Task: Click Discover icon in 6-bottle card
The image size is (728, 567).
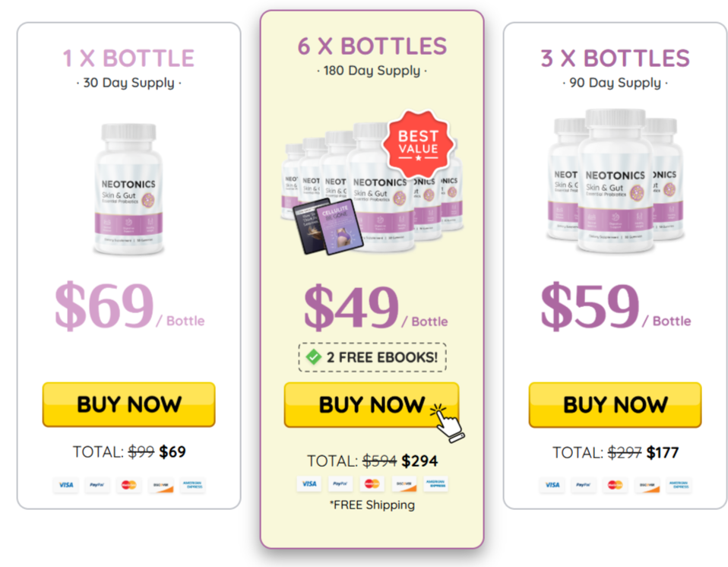Action: click(x=404, y=484)
